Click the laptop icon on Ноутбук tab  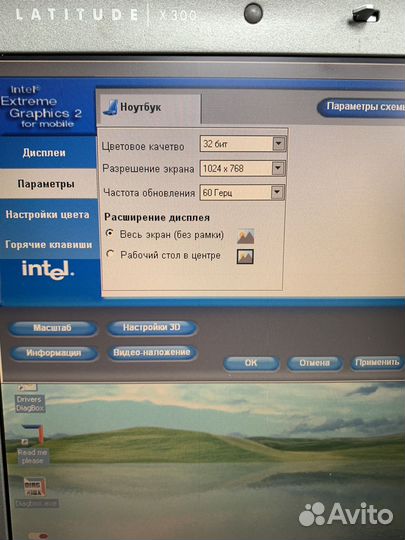pos(111,107)
